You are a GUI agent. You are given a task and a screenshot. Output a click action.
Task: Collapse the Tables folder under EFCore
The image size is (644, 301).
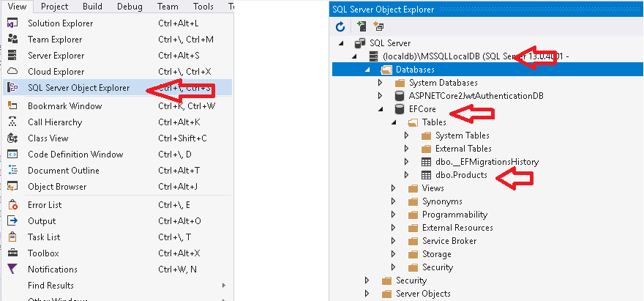coord(394,122)
